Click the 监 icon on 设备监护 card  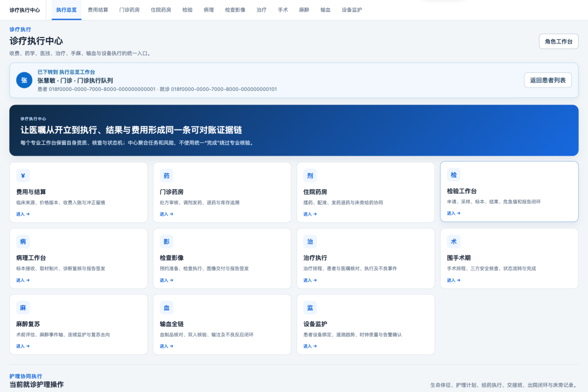[x=310, y=308]
